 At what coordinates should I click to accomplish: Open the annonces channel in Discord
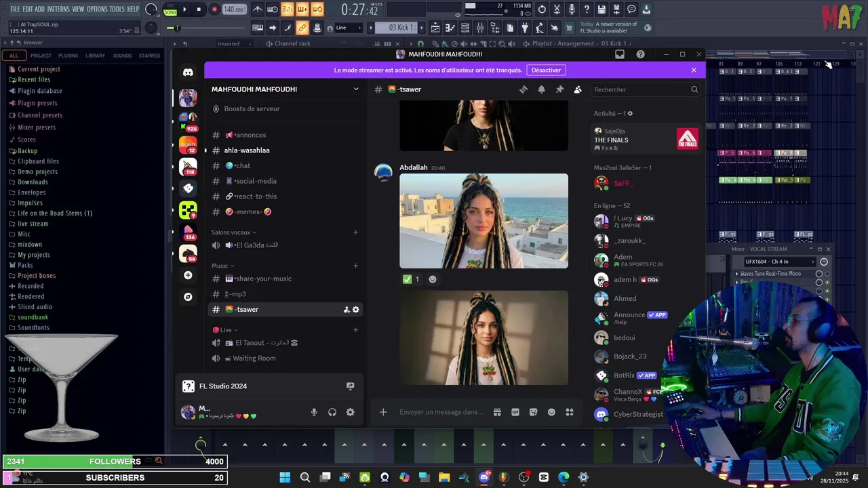285,135
